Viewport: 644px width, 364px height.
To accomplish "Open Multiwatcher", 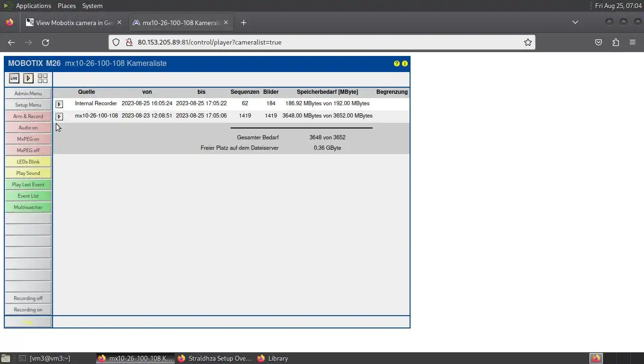I will tap(28, 207).
